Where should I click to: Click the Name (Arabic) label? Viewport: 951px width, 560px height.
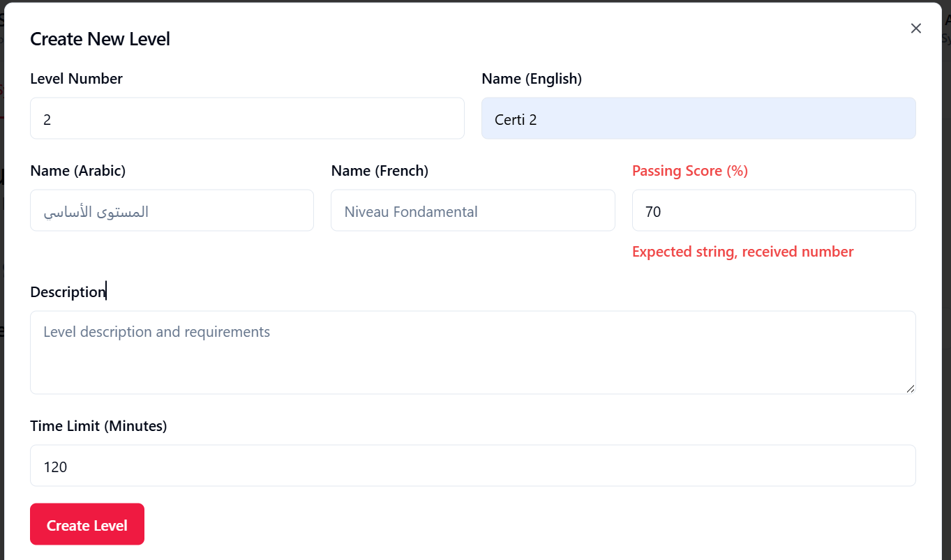[x=77, y=171]
